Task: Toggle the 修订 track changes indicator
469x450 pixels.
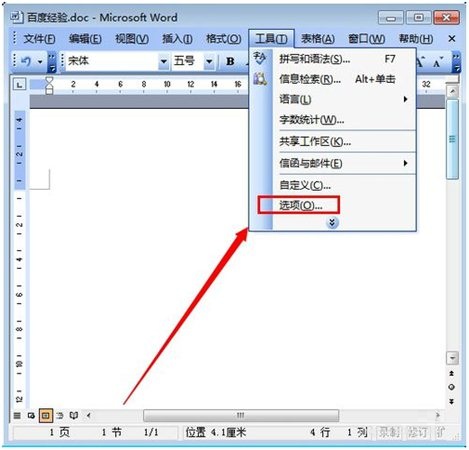Action: 418,432
